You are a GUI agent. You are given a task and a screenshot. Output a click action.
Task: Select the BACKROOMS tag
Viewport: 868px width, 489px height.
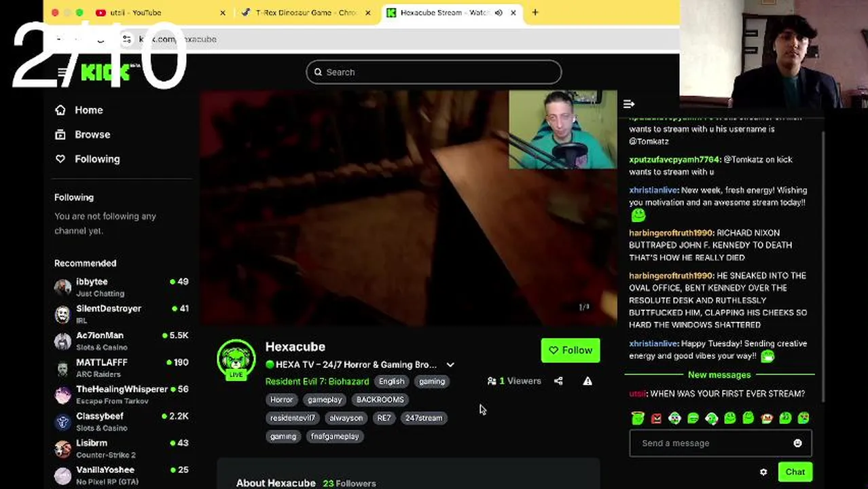point(380,400)
